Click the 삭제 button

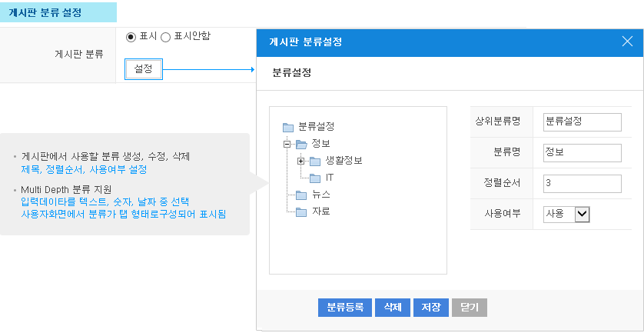pos(393,308)
